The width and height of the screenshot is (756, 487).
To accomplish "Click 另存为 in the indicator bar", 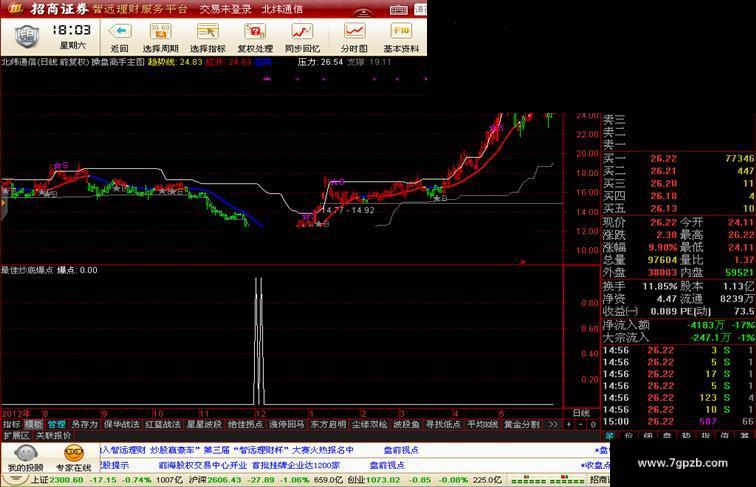I will 84,424.
